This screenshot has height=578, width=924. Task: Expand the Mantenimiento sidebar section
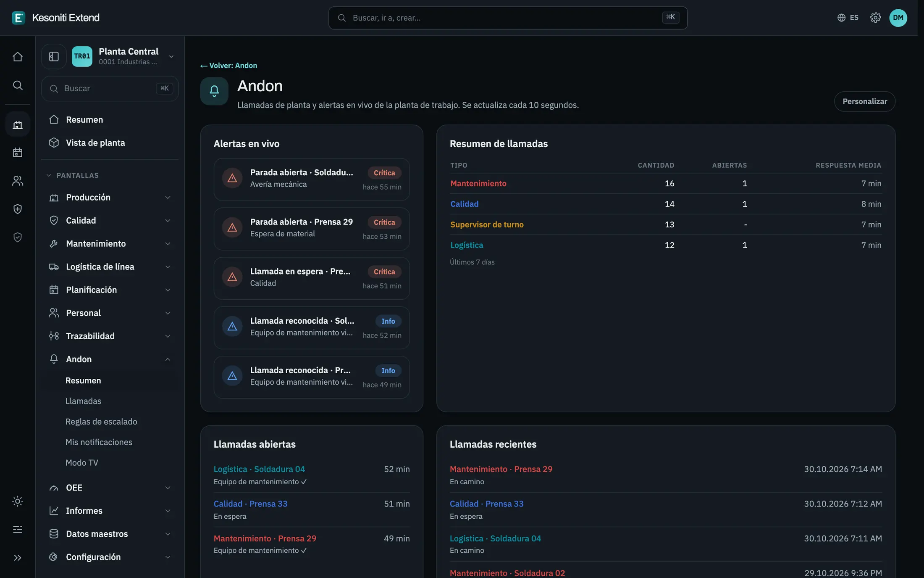pos(110,243)
